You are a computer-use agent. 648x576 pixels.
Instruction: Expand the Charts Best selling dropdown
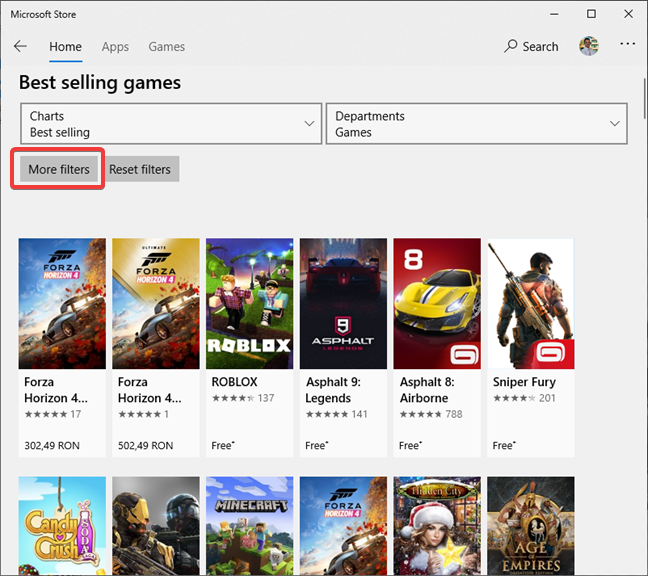pos(171,124)
